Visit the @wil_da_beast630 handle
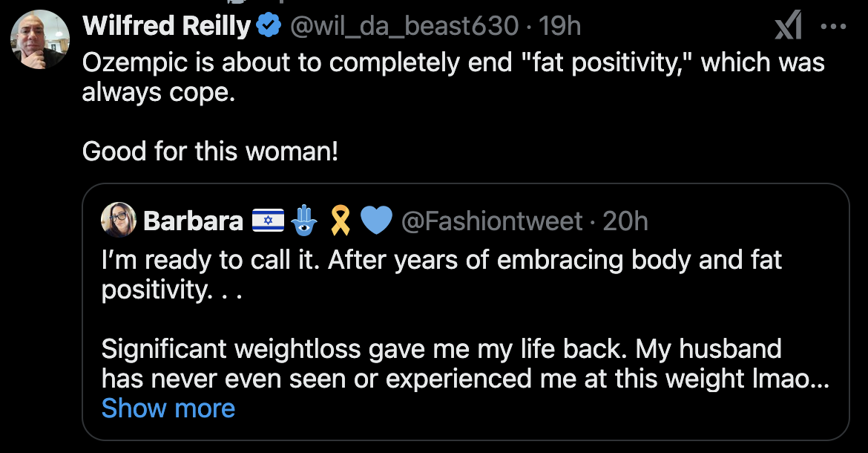 [x=404, y=27]
